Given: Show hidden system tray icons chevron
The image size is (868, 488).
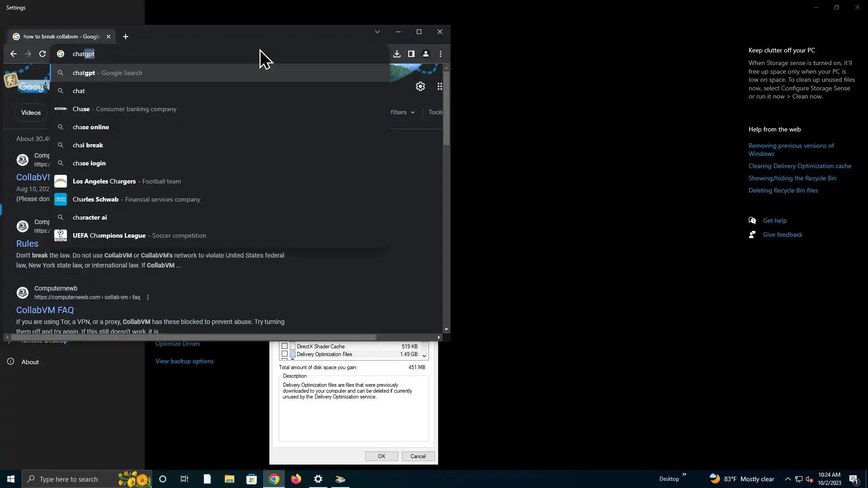Looking at the screenshot, I should point(788,479).
